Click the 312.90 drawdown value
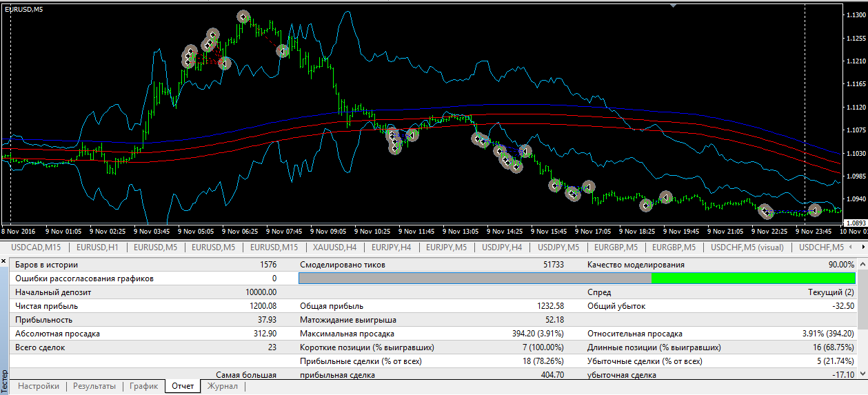The width and height of the screenshot is (868, 395). [265, 334]
